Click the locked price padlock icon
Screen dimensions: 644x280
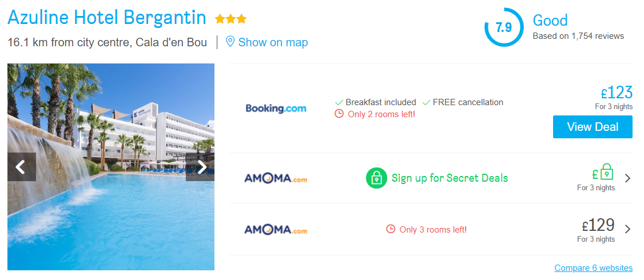coord(607,173)
